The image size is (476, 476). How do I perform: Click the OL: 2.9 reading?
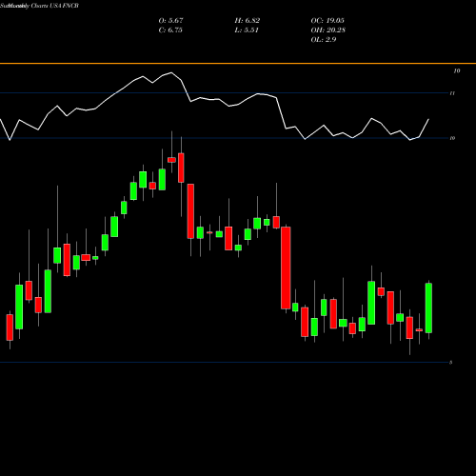click(324, 40)
